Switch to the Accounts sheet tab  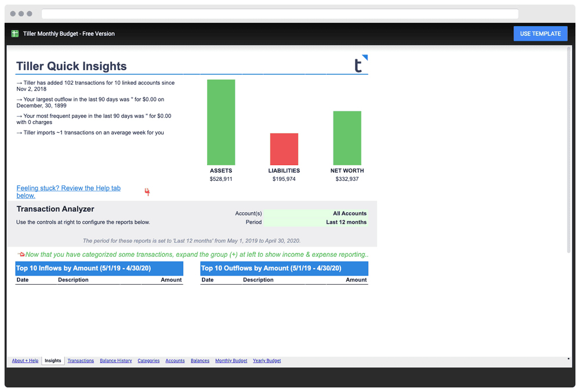pyautogui.click(x=175, y=361)
